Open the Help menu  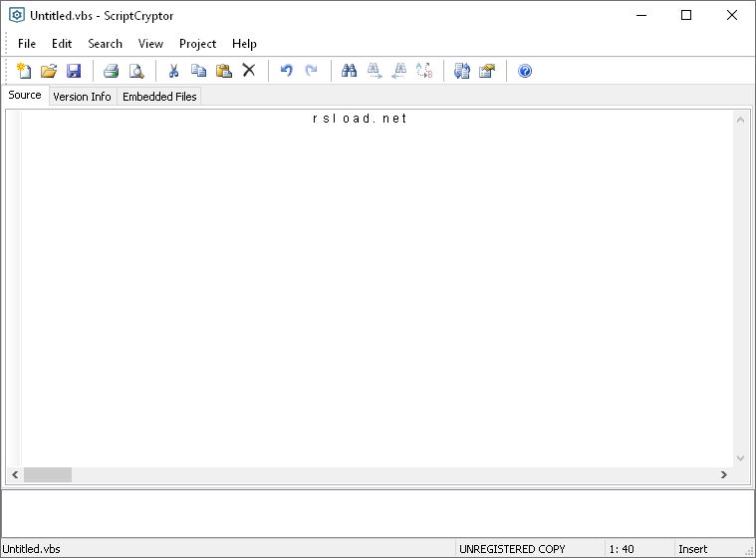click(x=244, y=44)
